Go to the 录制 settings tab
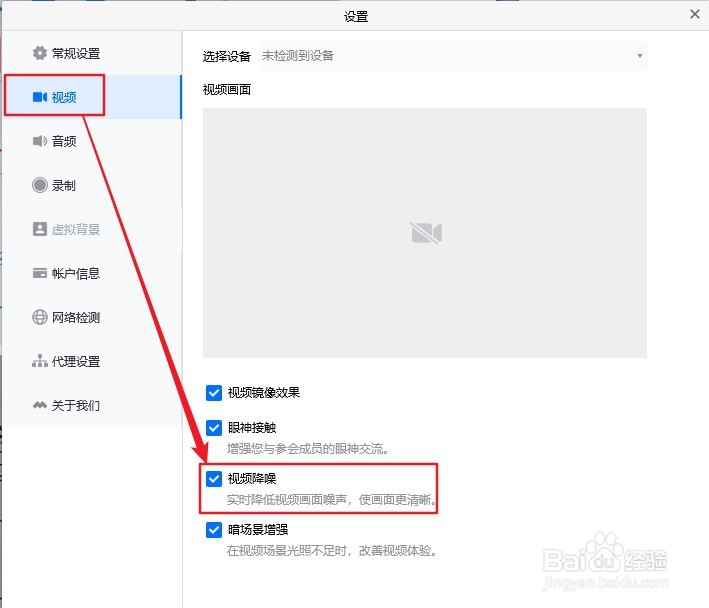This screenshot has height=608, width=709. 92,185
